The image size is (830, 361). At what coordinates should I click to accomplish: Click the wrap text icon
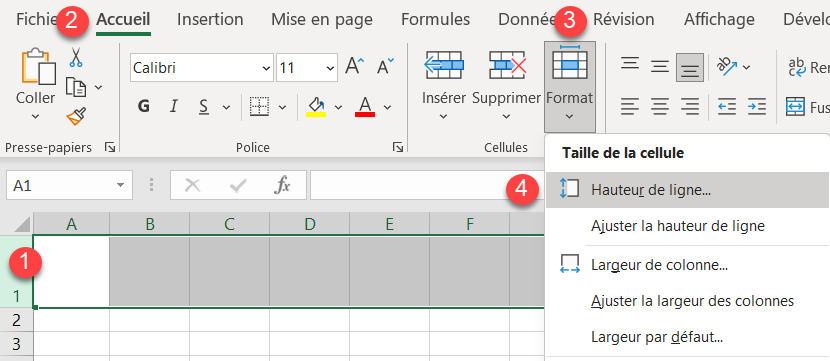(x=796, y=67)
